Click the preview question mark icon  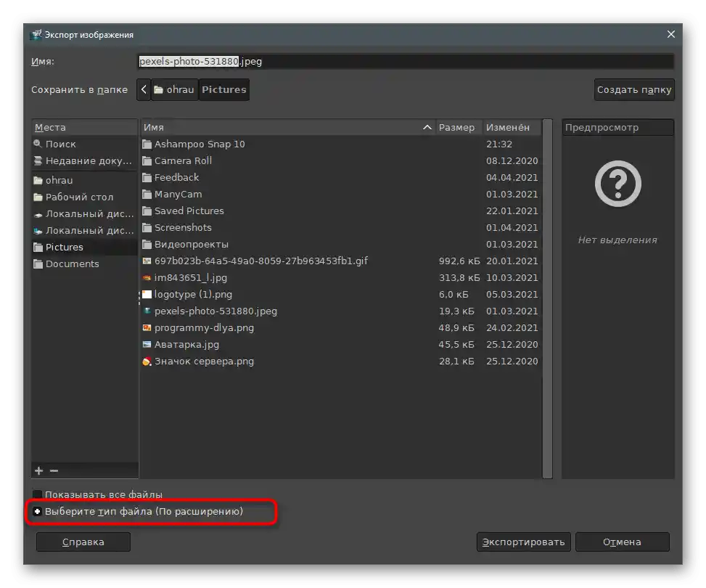click(x=617, y=184)
